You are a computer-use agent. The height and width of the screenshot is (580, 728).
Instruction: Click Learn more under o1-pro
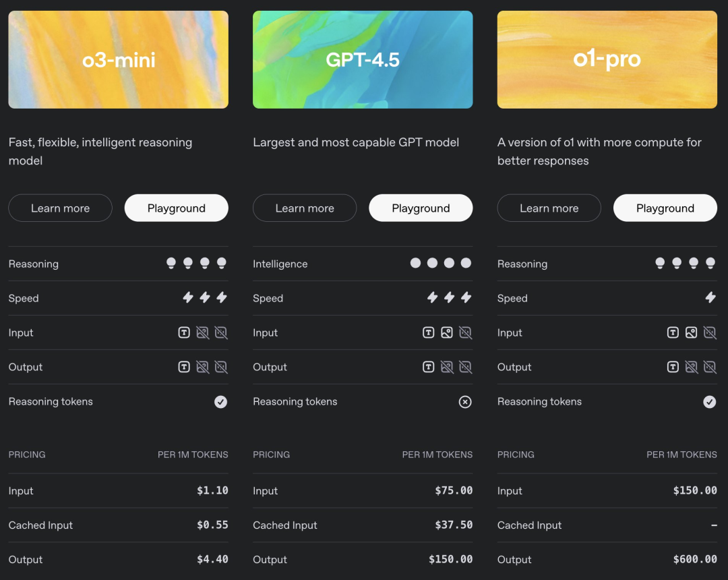coord(549,208)
